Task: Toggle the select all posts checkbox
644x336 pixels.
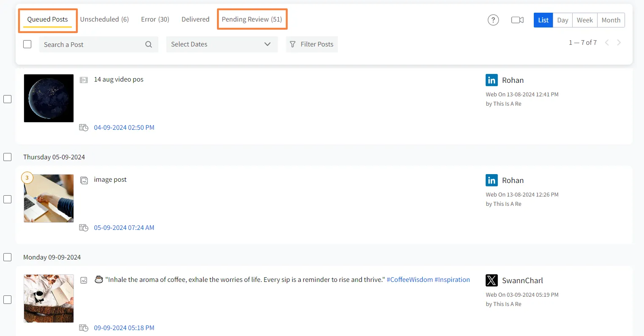Action: coord(27,44)
